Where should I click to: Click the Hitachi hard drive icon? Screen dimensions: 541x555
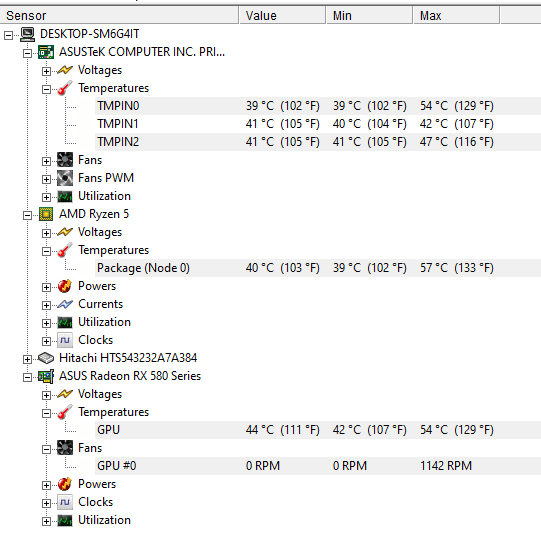(x=46, y=358)
